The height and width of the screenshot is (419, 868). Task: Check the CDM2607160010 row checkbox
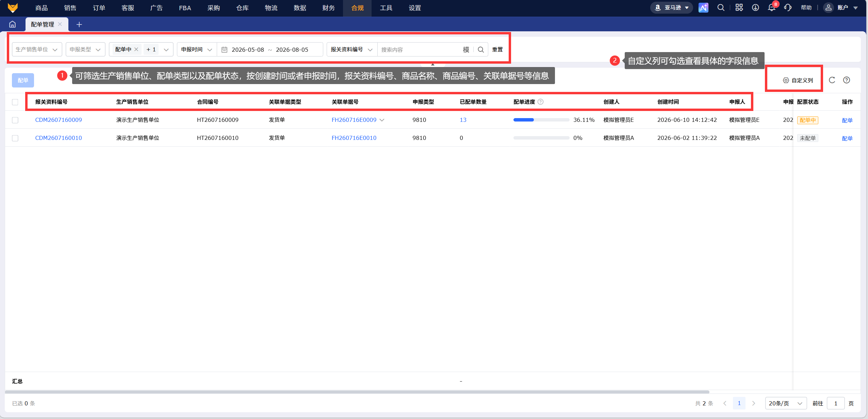tap(15, 138)
